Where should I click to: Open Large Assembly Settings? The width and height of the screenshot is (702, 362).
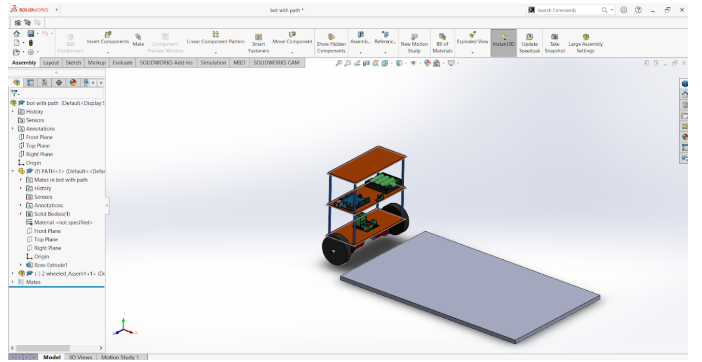pos(585,43)
